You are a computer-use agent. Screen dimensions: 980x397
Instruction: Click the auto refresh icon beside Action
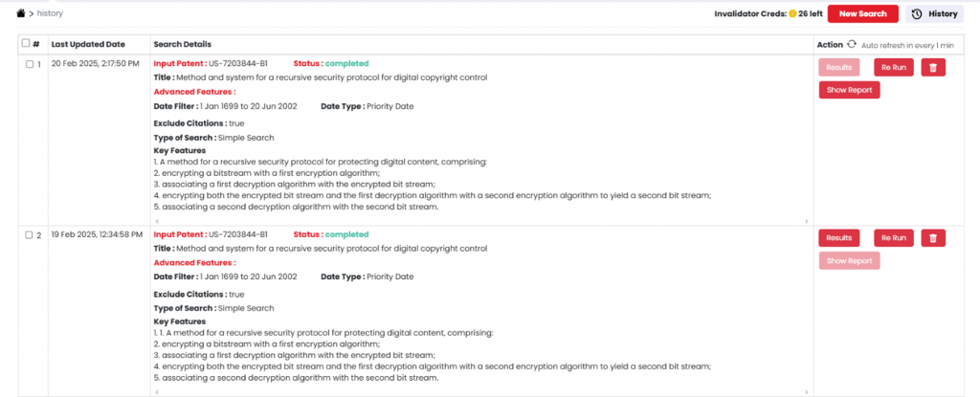[x=851, y=44]
